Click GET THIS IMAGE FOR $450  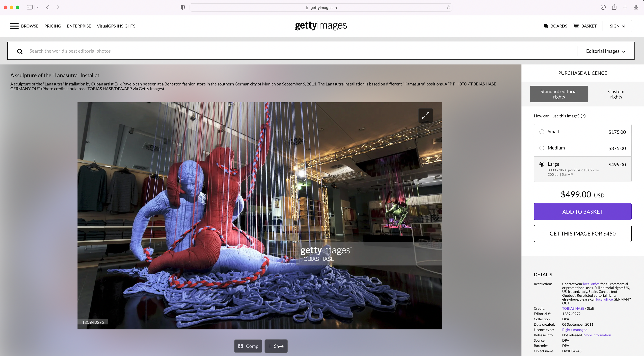click(582, 233)
